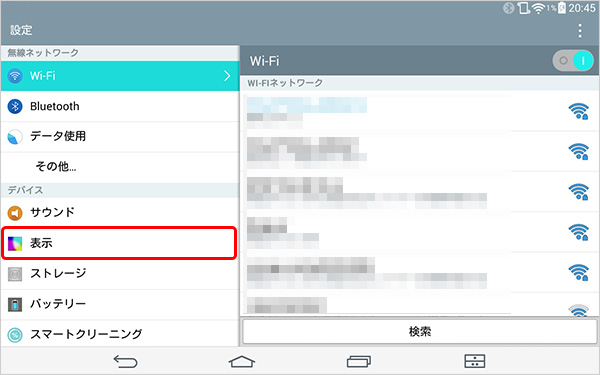This screenshot has height=375, width=600.
Task: Tap the second network's secured signal icon
Action: tap(578, 152)
